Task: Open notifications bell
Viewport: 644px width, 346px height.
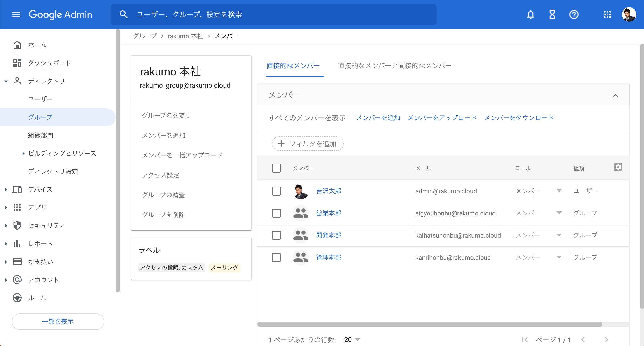Action: [x=530, y=14]
